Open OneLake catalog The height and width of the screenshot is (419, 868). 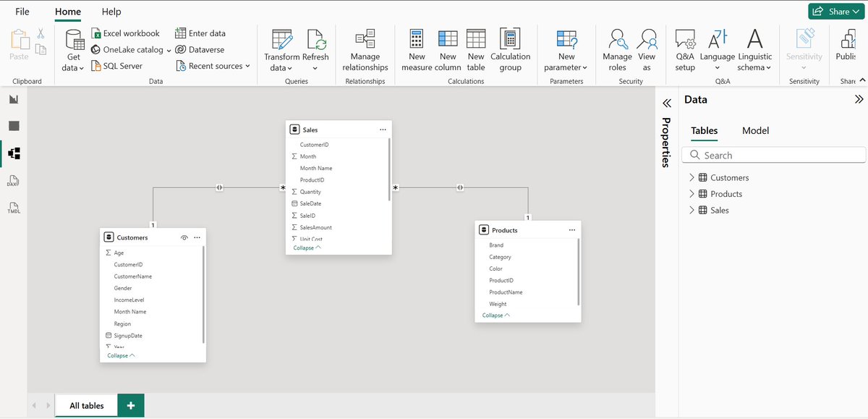[132, 50]
